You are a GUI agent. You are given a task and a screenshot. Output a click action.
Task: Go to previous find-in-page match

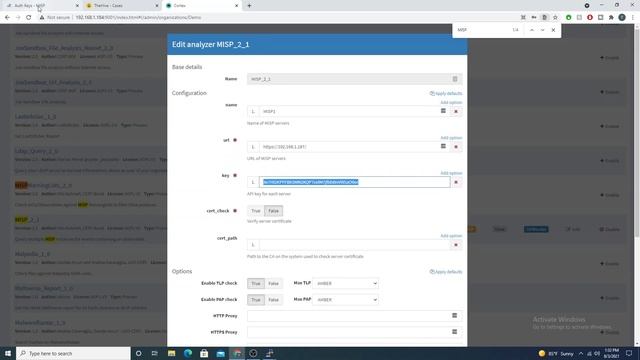click(x=532, y=30)
